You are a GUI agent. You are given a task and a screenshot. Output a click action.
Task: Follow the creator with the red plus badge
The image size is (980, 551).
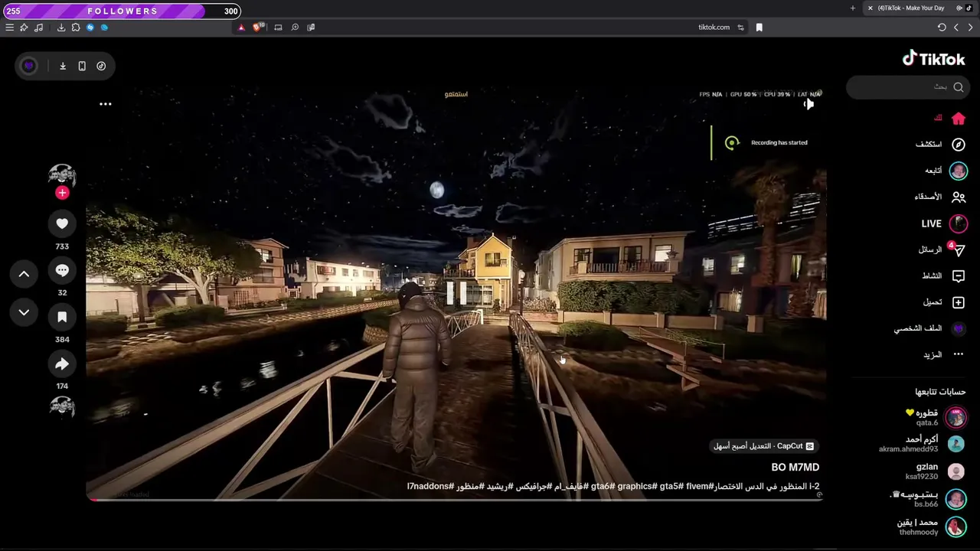[62, 193]
